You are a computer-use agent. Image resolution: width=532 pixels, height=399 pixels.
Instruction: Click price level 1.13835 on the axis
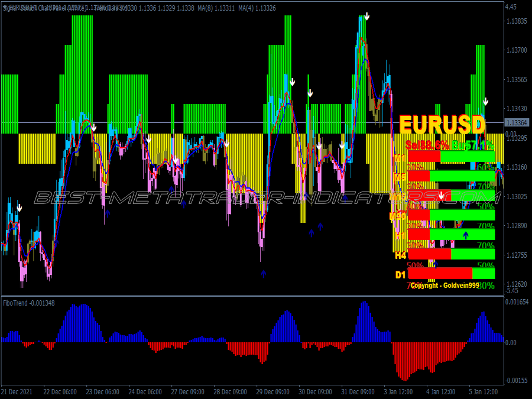click(517, 21)
